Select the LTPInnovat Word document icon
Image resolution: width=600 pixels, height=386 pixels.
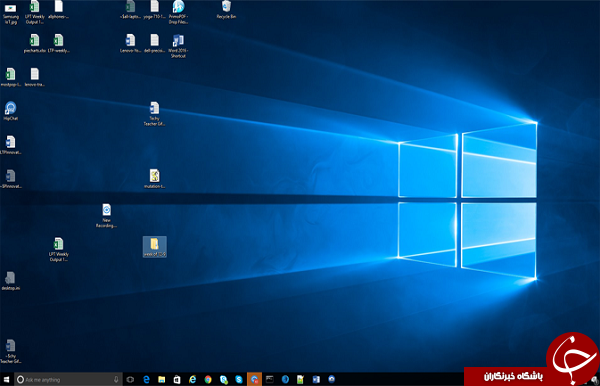point(11,145)
